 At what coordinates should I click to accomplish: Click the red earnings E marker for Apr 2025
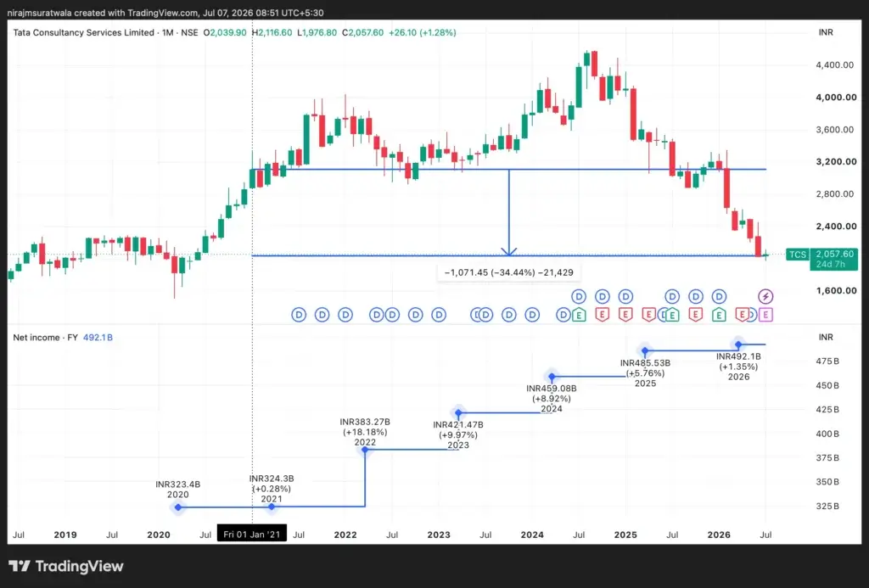(x=649, y=315)
